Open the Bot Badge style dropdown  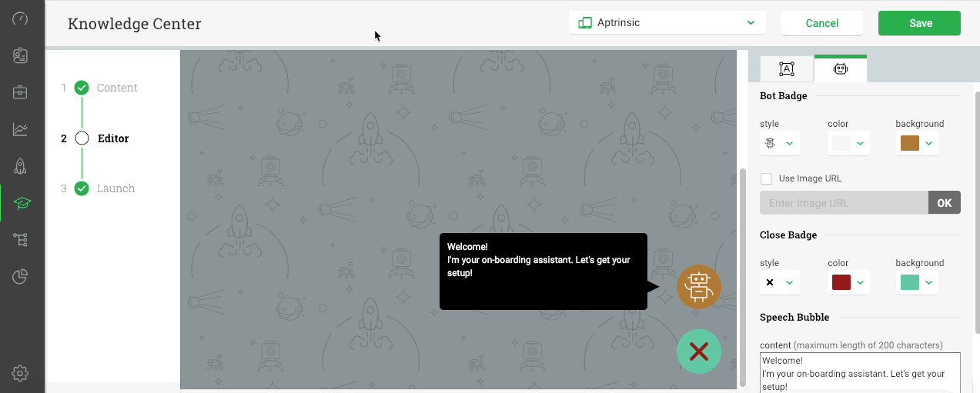tap(780, 143)
